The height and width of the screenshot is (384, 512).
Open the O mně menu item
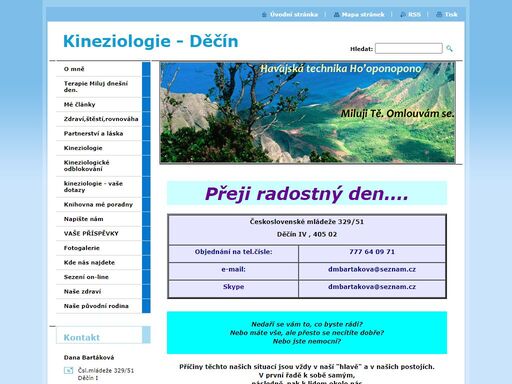[99, 69]
